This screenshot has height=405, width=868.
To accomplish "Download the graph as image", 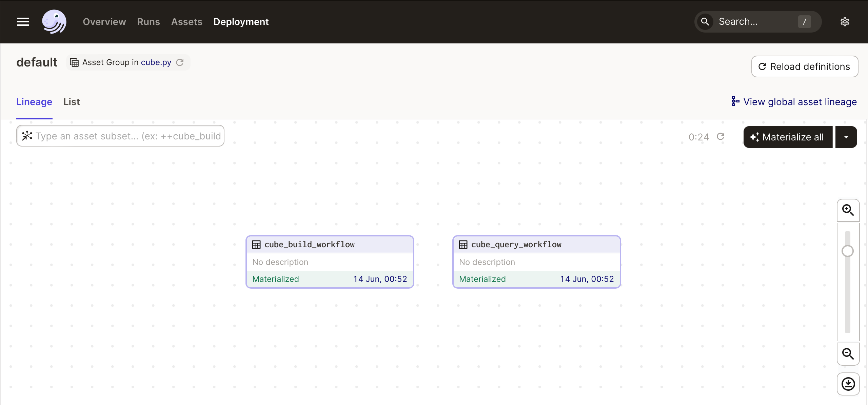I will point(848,384).
